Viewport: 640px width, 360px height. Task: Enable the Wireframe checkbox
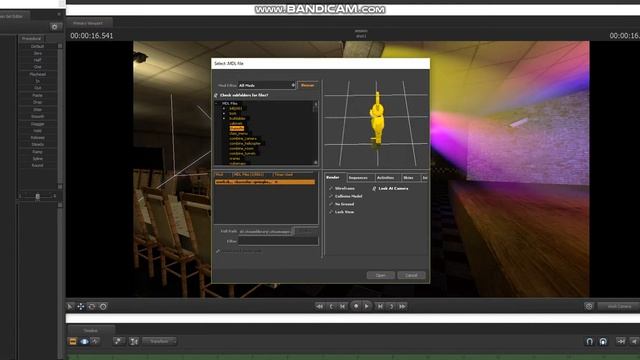click(331, 189)
